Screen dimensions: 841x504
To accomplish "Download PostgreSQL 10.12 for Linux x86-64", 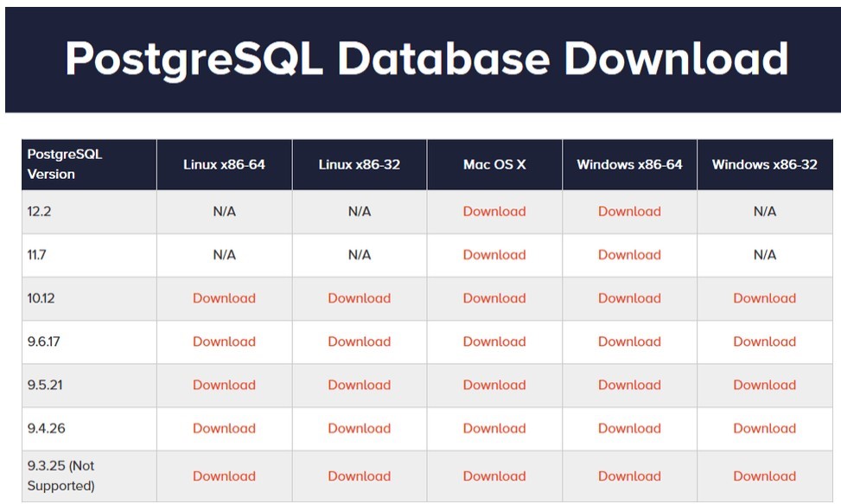I will pos(224,298).
